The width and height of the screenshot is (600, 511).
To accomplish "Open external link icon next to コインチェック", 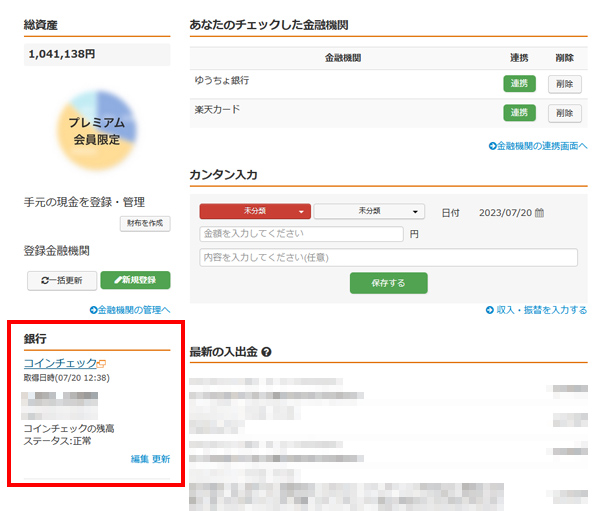I will pos(102,364).
